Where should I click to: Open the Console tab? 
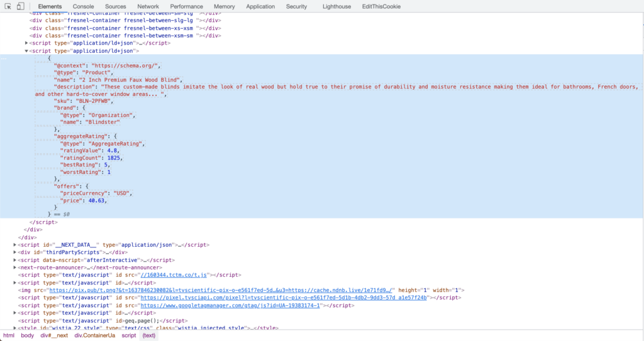(84, 6)
